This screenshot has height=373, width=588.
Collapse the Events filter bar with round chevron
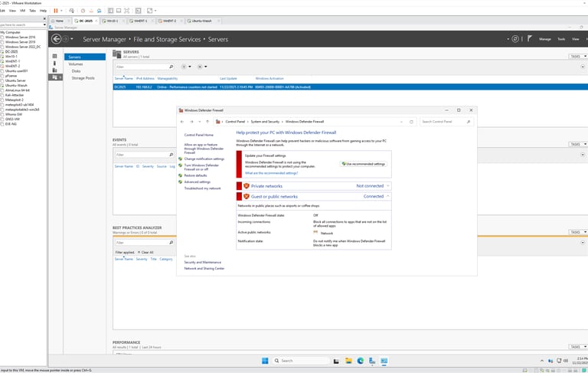583,155
